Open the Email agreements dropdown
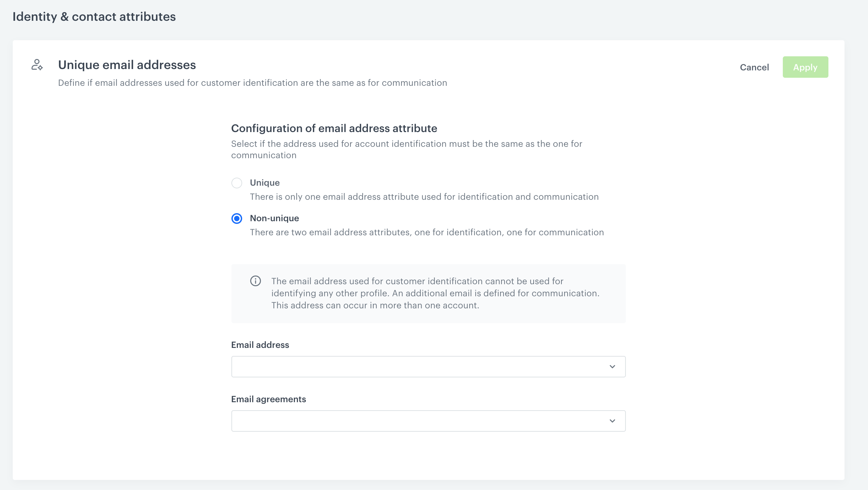This screenshot has height=490, width=868. [428, 421]
